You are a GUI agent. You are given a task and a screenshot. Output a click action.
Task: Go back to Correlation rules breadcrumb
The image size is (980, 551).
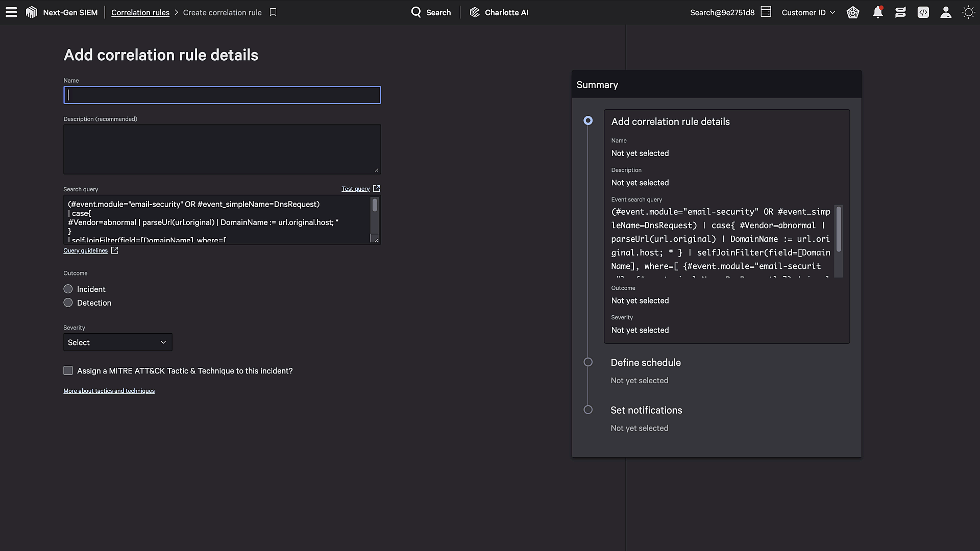coord(140,12)
